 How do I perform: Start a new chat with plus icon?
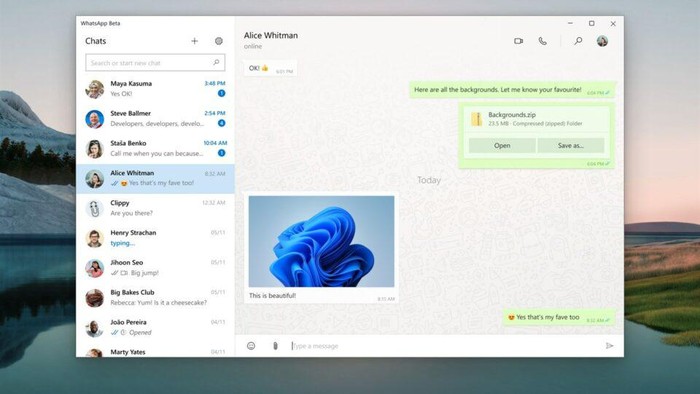pyautogui.click(x=194, y=41)
